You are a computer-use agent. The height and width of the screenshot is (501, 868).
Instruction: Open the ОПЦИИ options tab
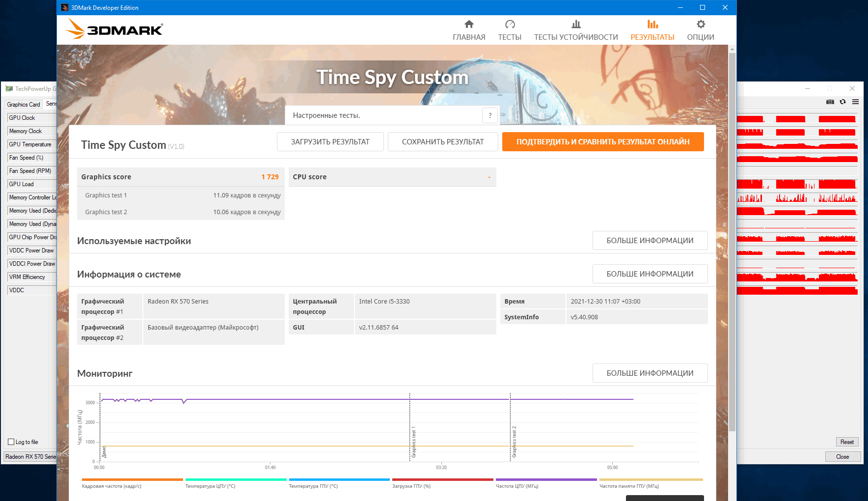pyautogui.click(x=701, y=30)
